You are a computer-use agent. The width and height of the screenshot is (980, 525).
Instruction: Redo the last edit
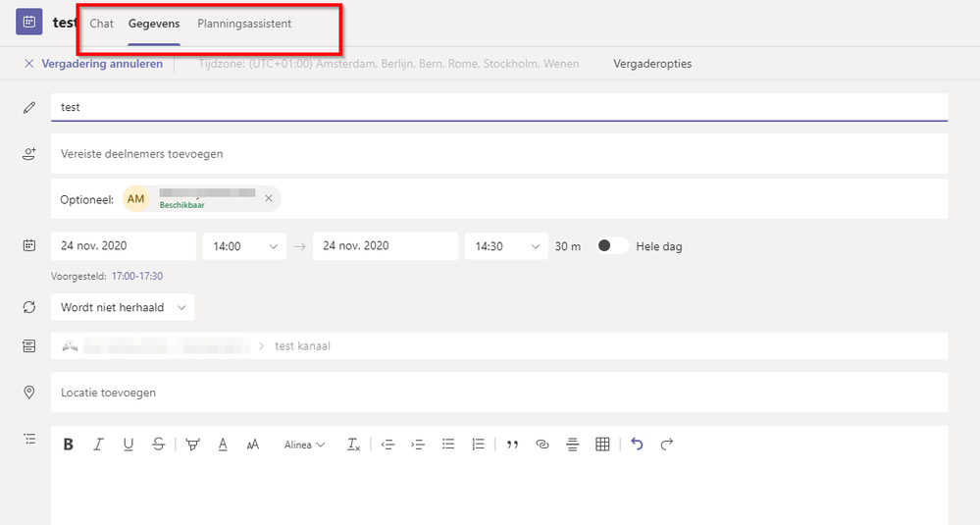pos(667,445)
